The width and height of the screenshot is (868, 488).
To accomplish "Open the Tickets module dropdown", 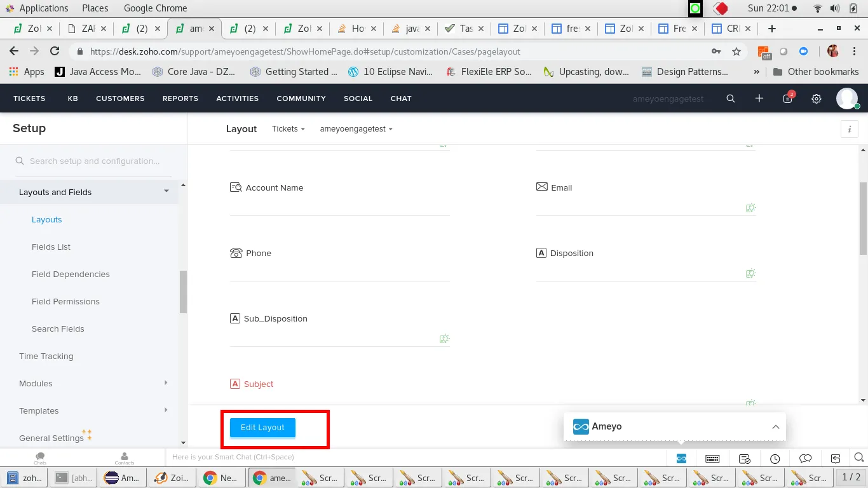I will (288, 129).
